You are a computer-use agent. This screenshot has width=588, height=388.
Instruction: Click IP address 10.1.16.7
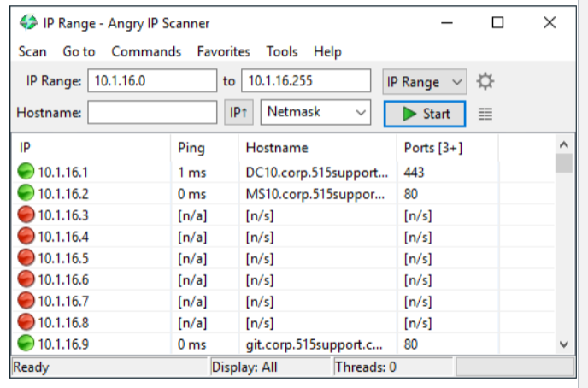(63, 302)
